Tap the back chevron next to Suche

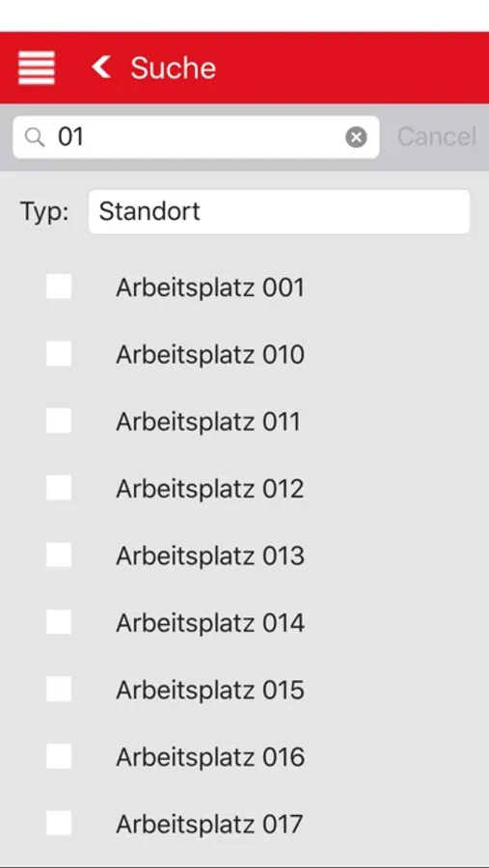[x=101, y=67]
